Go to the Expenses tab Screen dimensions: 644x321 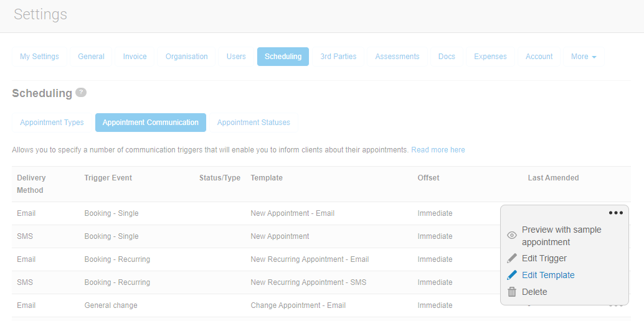[x=490, y=57]
